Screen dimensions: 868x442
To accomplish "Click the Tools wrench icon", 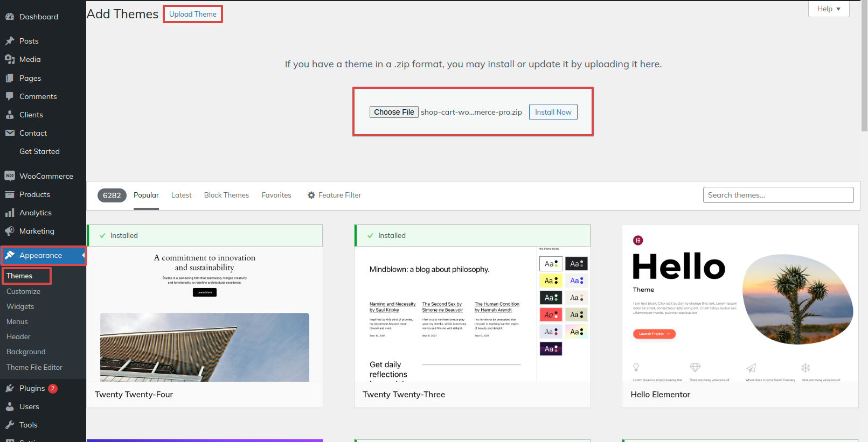I will (10, 425).
